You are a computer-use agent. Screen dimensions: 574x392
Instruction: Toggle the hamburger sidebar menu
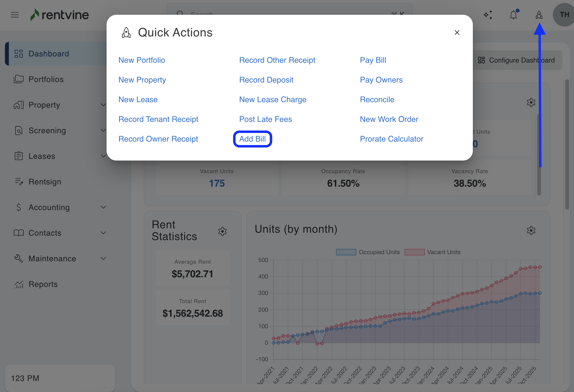pyautogui.click(x=15, y=15)
